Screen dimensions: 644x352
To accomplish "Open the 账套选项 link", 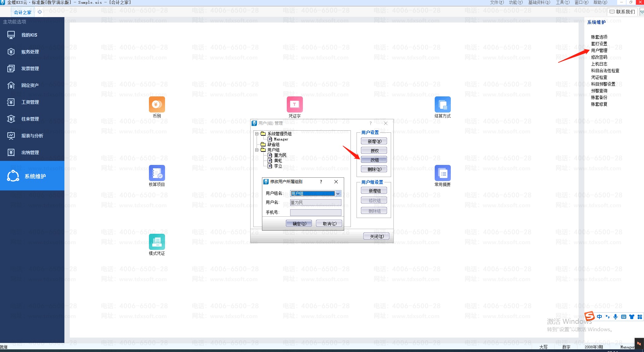I will tap(599, 37).
